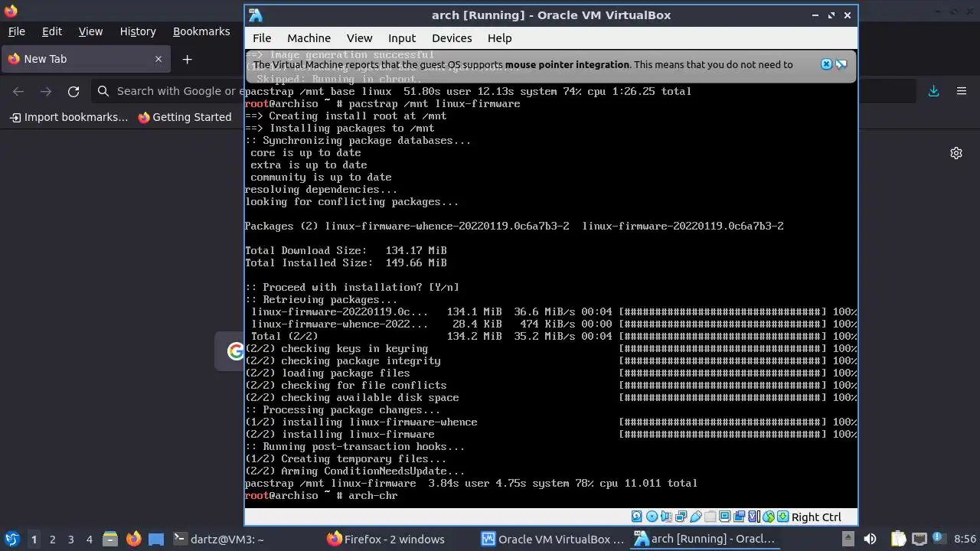Viewport: 980px width, 551px height.
Task: Click the Firefox logo in its title bar
Action: point(10,11)
